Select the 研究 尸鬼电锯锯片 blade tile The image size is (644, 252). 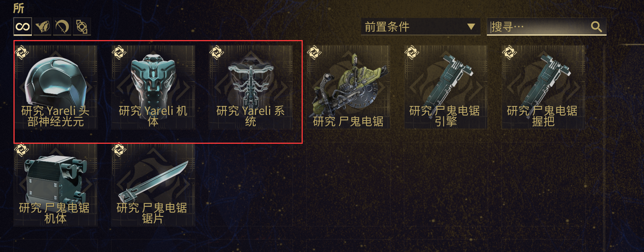click(153, 185)
